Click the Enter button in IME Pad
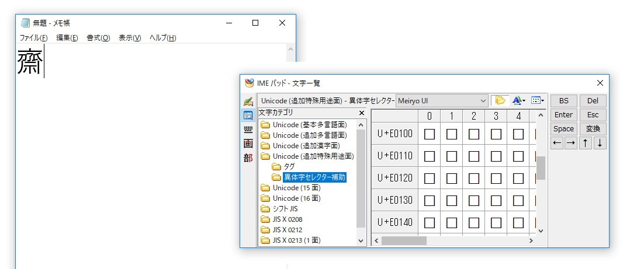Image resolution: width=644 pixels, height=269 pixels. (x=563, y=115)
